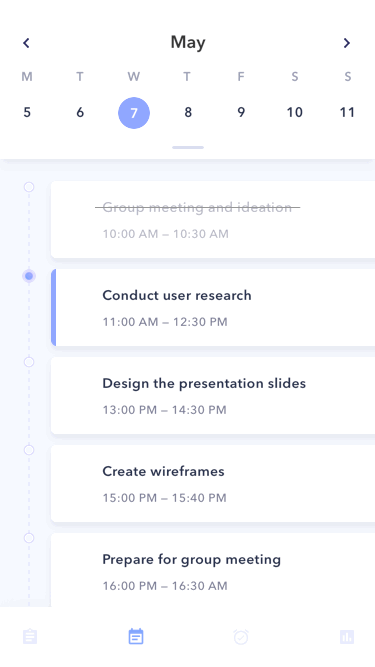Screen dimensions: 375x667
Task: Open the Prepare for group meeting task
Action: [x=213, y=570]
